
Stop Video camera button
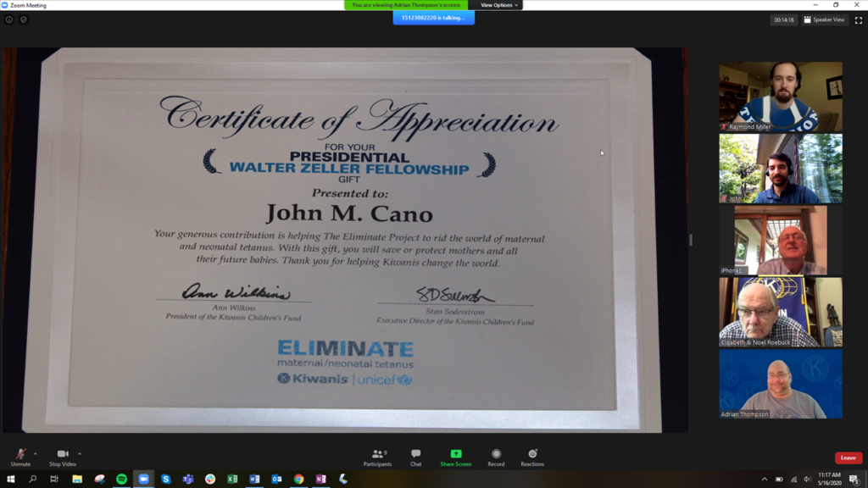coord(63,457)
